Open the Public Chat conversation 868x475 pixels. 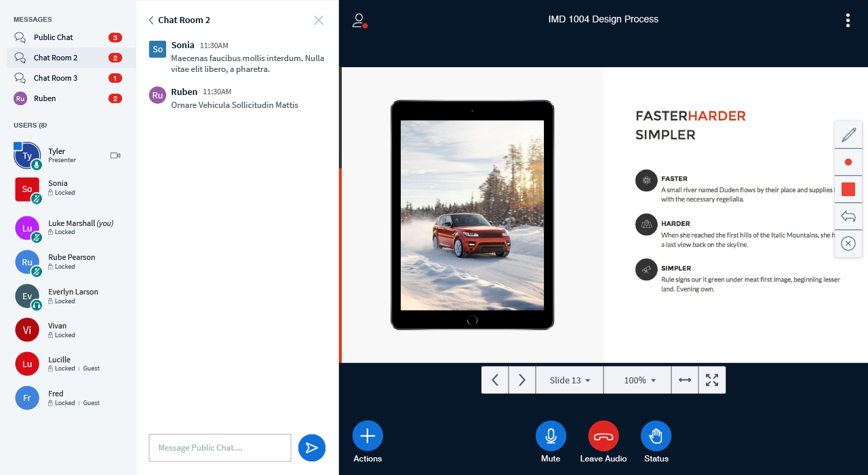[x=54, y=37]
